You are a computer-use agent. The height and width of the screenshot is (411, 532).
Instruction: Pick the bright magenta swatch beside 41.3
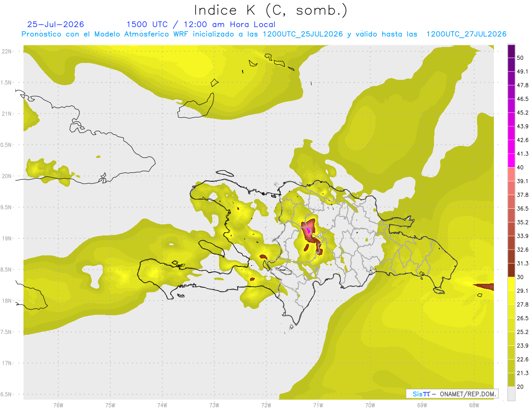click(511, 160)
